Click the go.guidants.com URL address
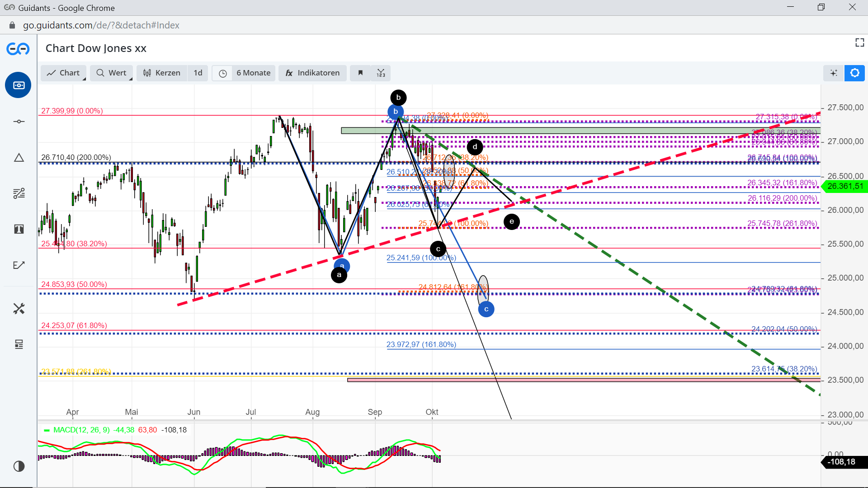This screenshot has height=488, width=868. 101,25
